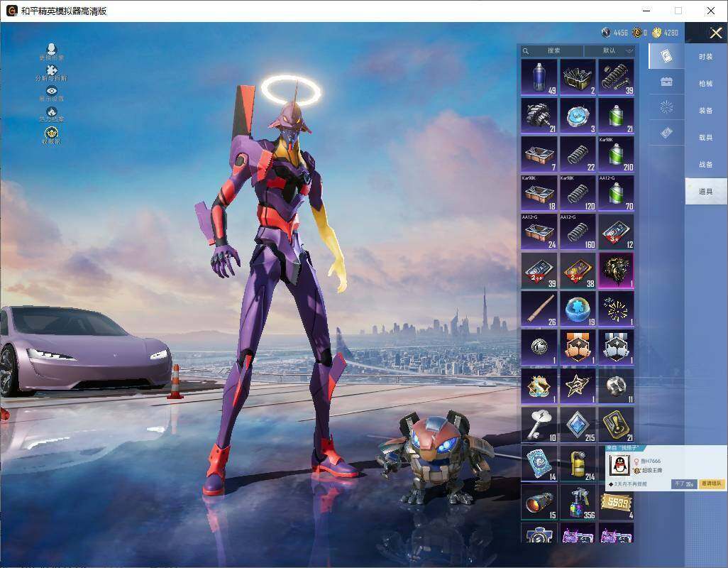This screenshot has width=728, height=568.
Task: Click the penguin avatar in the invite popup
Action: click(x=619, y=465)
